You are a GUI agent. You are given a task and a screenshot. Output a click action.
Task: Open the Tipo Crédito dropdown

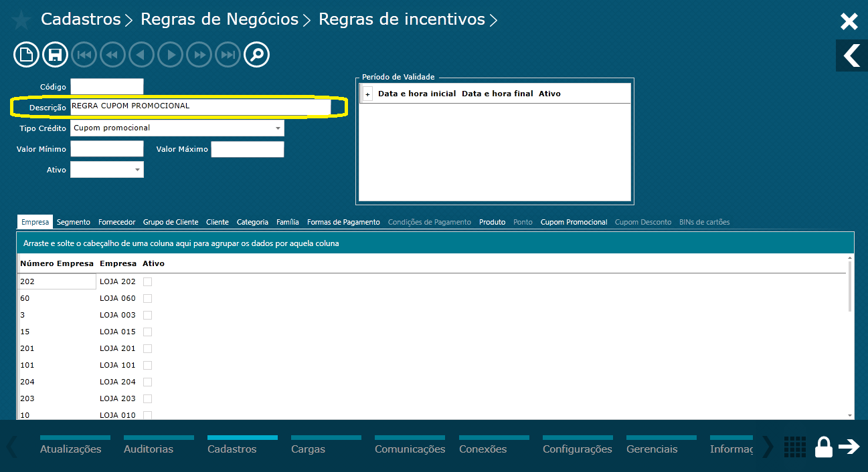pos(278,128)
